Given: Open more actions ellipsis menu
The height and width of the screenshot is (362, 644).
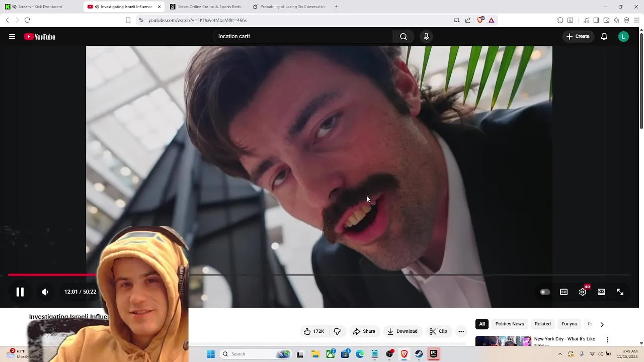Looking at the screenshot, I should pos(461,331).
